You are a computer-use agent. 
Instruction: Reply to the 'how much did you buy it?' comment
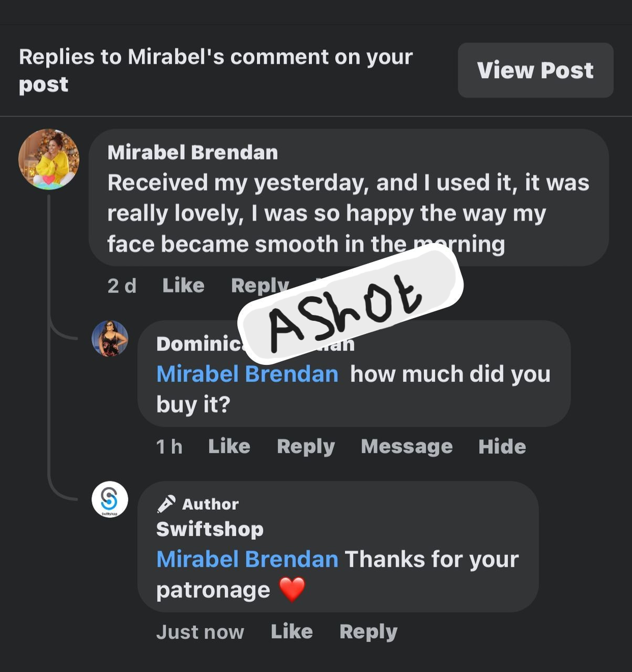tap(306, 446)
